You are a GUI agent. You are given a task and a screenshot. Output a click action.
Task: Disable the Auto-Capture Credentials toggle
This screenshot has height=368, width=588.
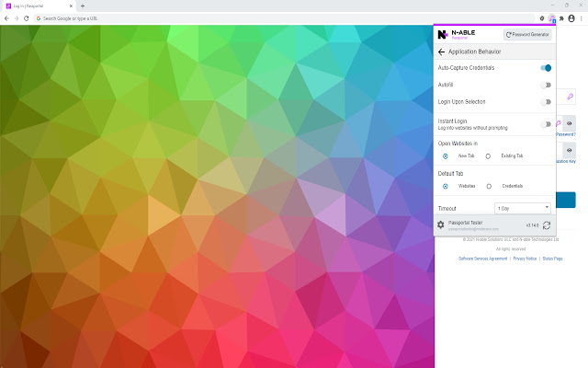point(546,68)
